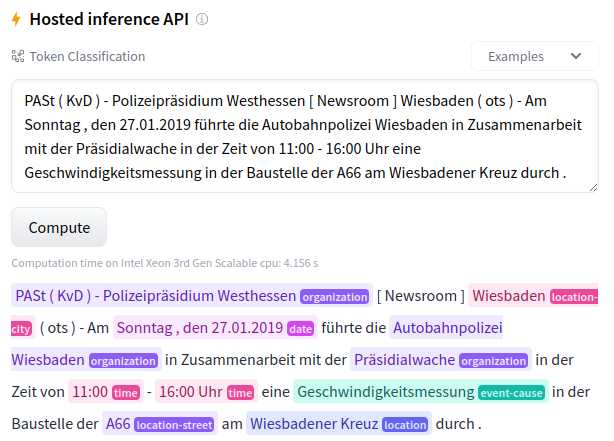Click the date tag label
614x441 pixels.
[300, 329]
